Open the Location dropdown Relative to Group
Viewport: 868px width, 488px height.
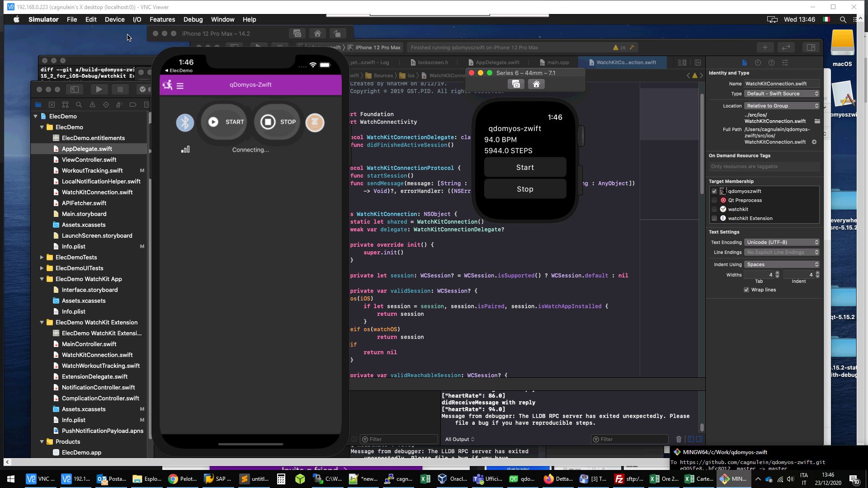(x=782, y=106)
